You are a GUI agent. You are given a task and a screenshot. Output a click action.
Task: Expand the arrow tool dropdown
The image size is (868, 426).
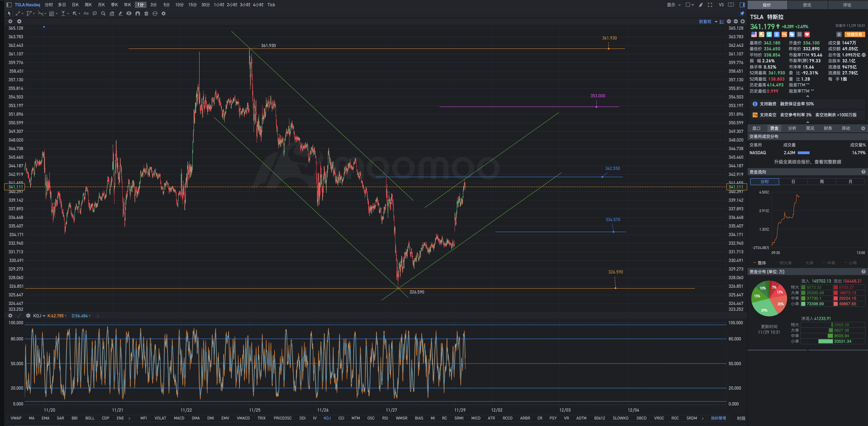(79, 14)
